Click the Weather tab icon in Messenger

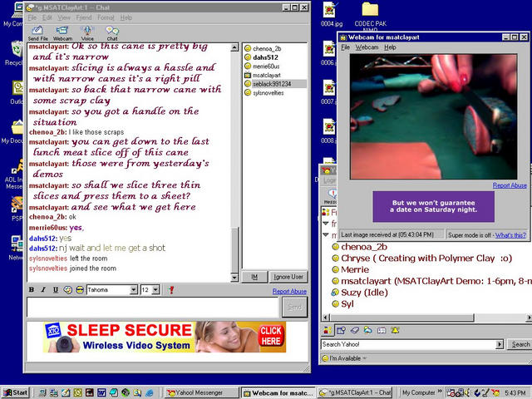(x=367, y=330)
